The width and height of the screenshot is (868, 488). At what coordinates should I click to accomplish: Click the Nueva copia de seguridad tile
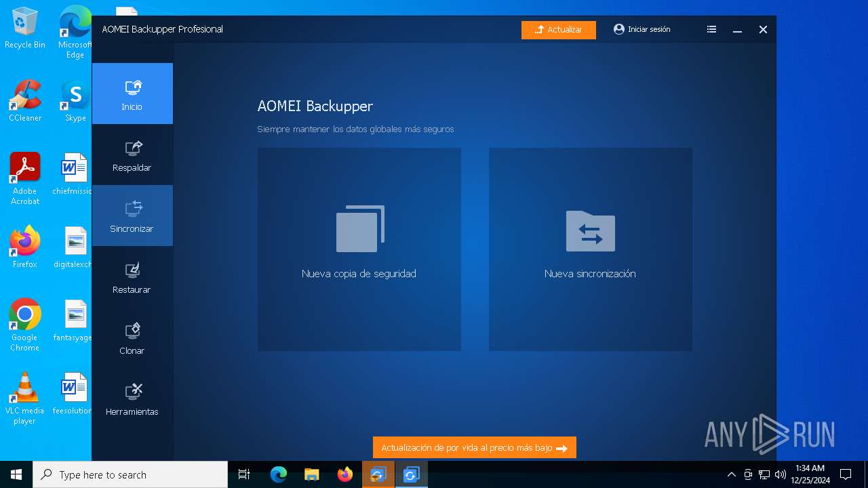[x=359, y=249]
